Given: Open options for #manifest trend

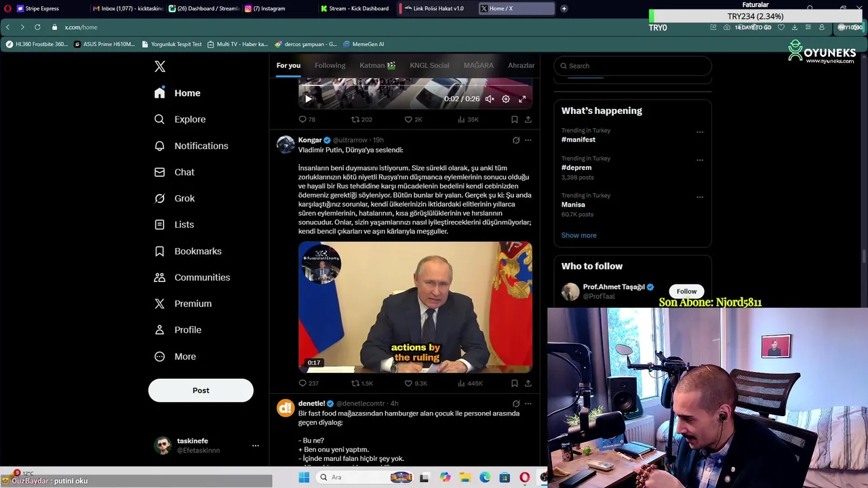Looking at the screenshot, I should click(x=700, y=132).
